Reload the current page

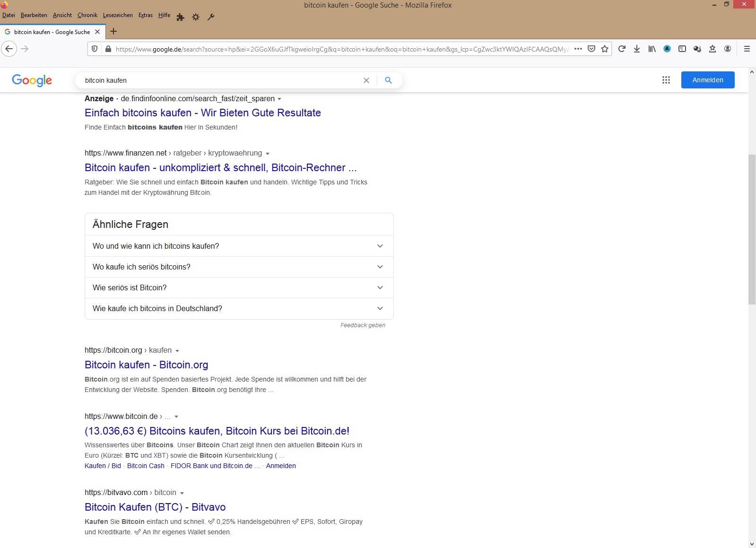(x=622, y=49)
